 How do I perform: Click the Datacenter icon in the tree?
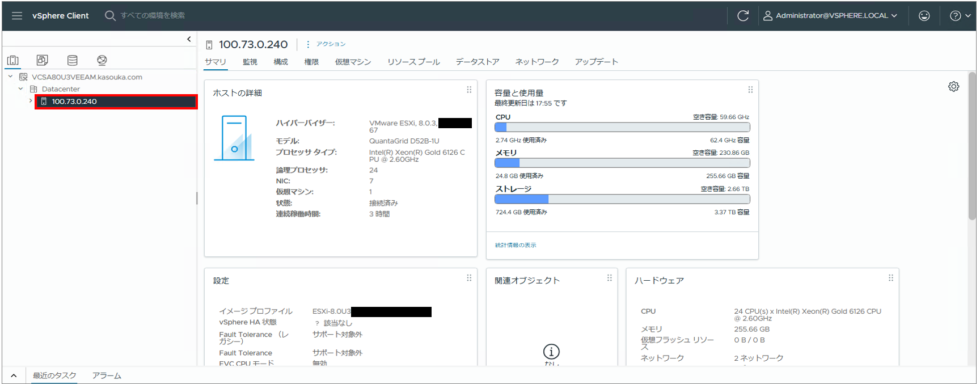[33, 89]
